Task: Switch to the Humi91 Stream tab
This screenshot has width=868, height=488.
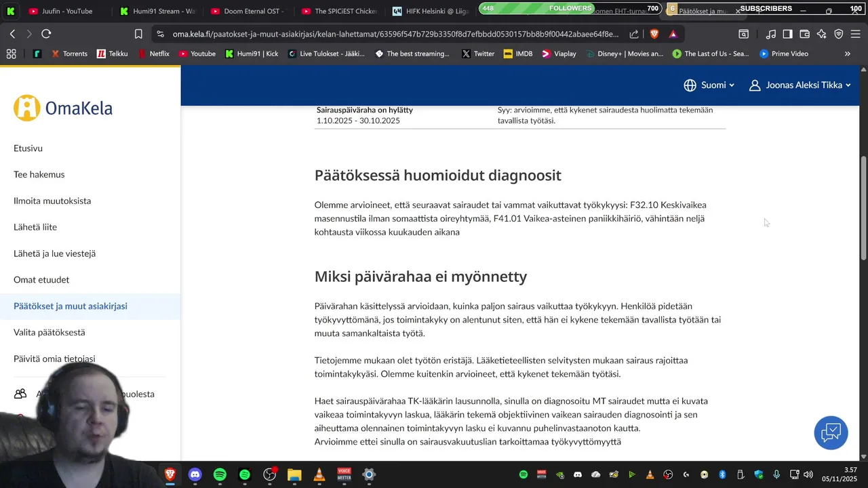Action: click(157, 11)
